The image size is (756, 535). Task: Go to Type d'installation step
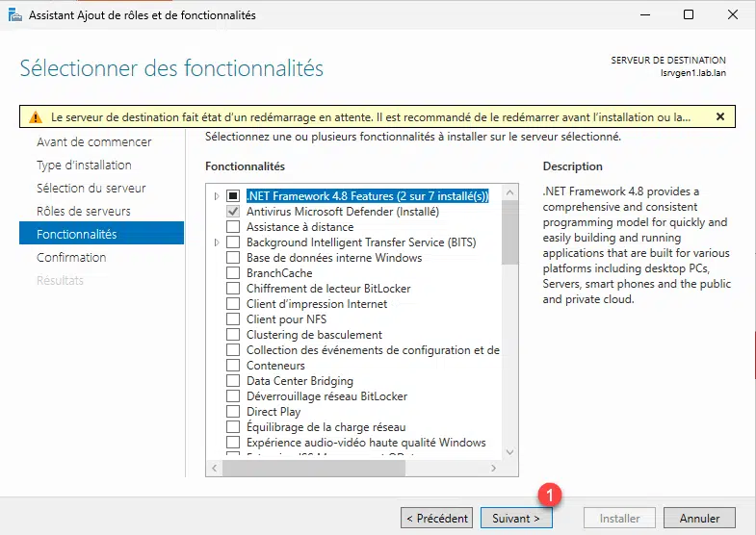pyautogui.click(x=84, y=166)
